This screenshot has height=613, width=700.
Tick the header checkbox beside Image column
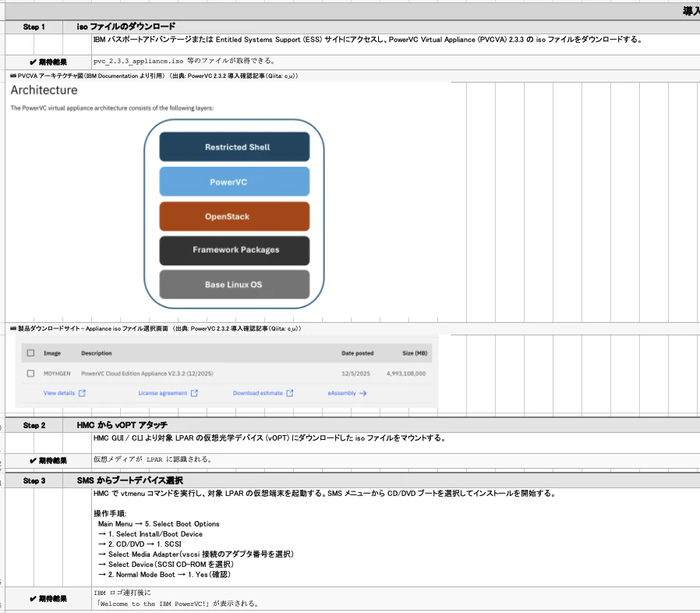point(31,353)
